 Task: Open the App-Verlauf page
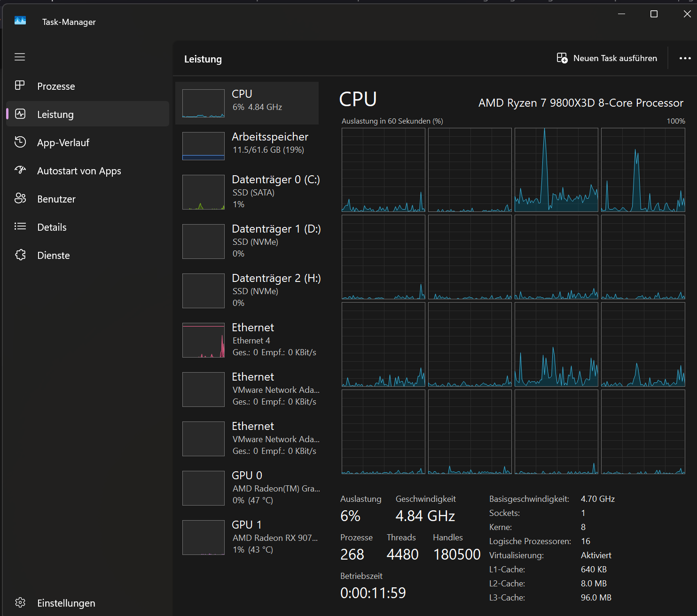87,142
